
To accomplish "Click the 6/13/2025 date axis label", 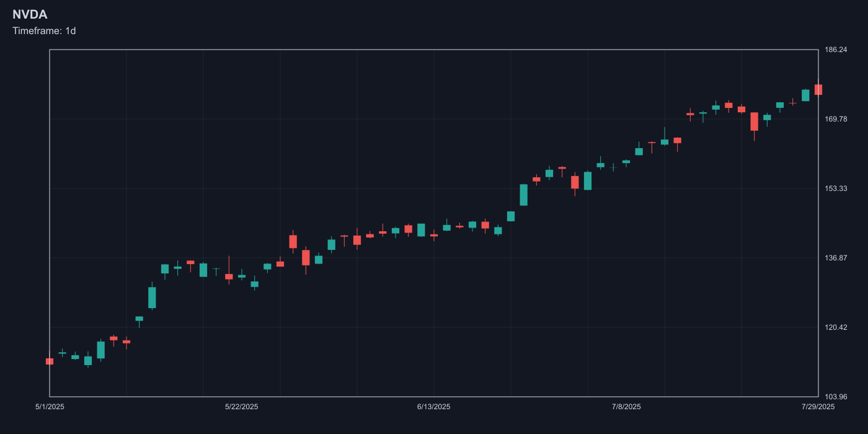I will 434,407.
